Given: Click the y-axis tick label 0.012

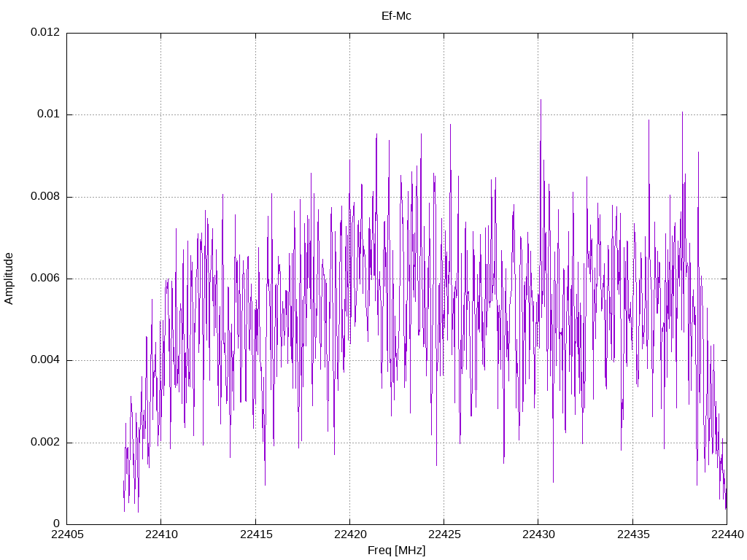Looking at the screenshot, I should 45,32.
